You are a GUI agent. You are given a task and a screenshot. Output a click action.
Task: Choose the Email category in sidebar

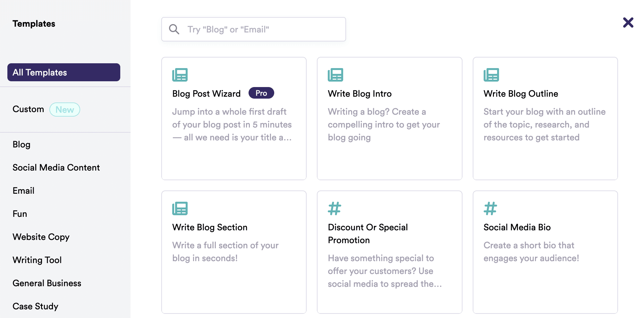point(23,191)
